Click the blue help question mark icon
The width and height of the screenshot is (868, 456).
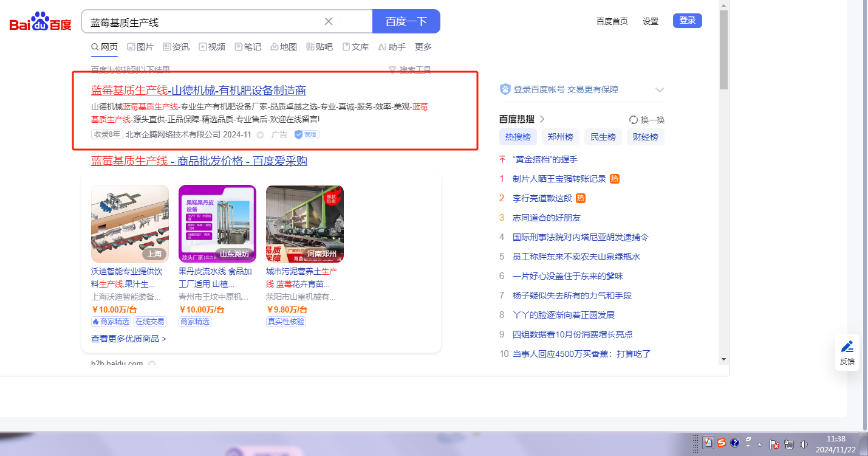coord(735,443)
